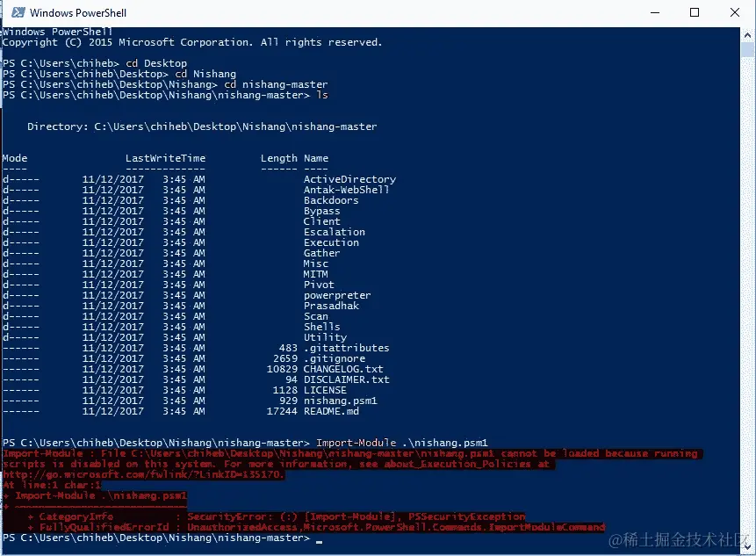Screen dimensions: 756x556
Task: Click the vertical scrollbar thumb
Action: tap(747, 49)
